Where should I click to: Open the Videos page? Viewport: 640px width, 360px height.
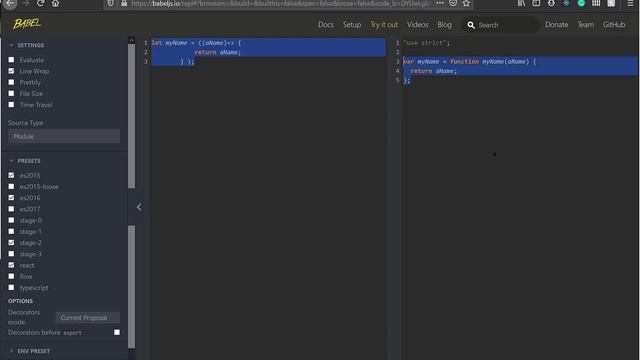click(x=418, y=25)
